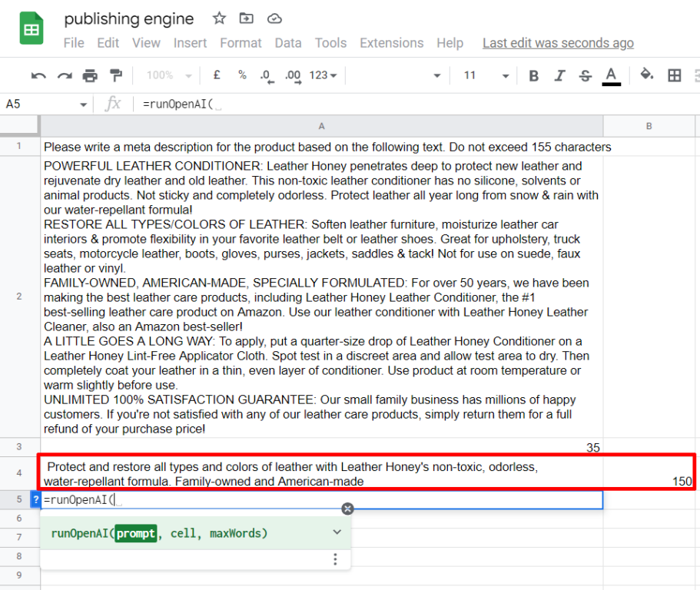Screen dimensions: 700x590
Task: Click the move to folder icon
Action: 247,18
